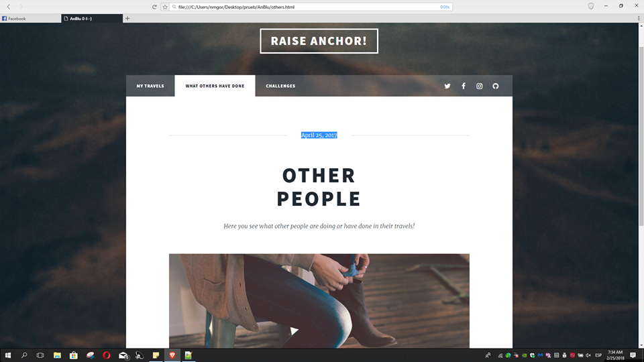The image size is (644, 362).
Task: Reload the page with the refresh icon
Action: click(x=154, y=7)
